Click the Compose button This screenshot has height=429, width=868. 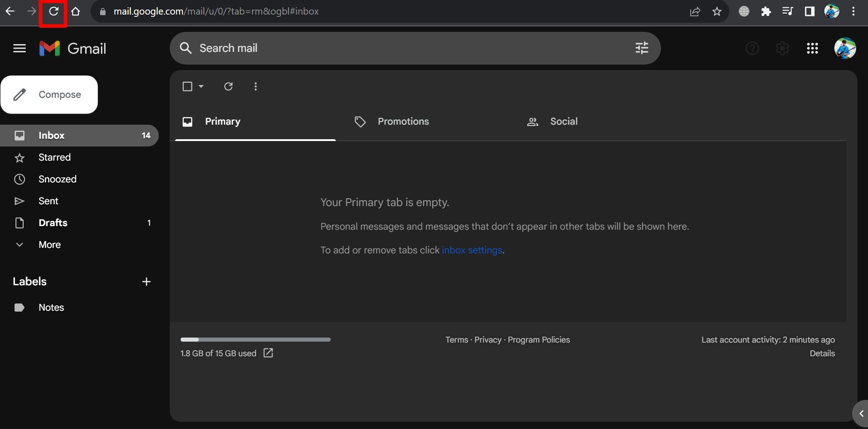[x=50, y=95]
